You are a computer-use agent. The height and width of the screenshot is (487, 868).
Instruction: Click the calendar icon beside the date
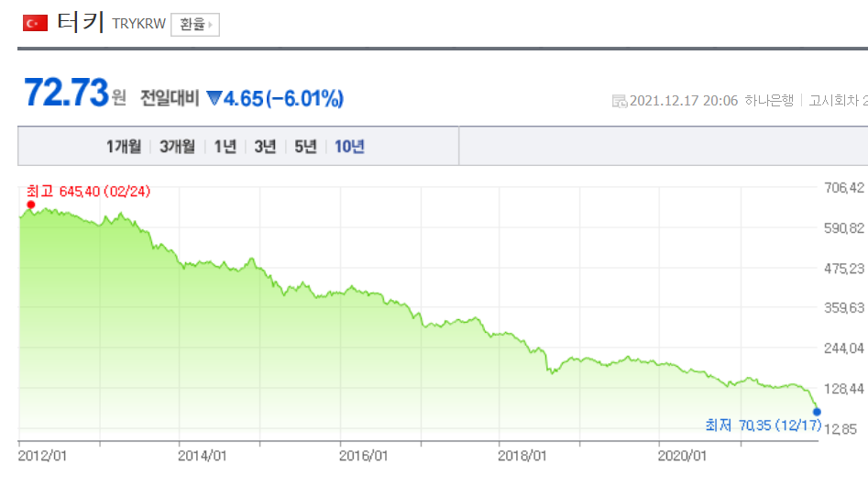[x=620, y=101]
